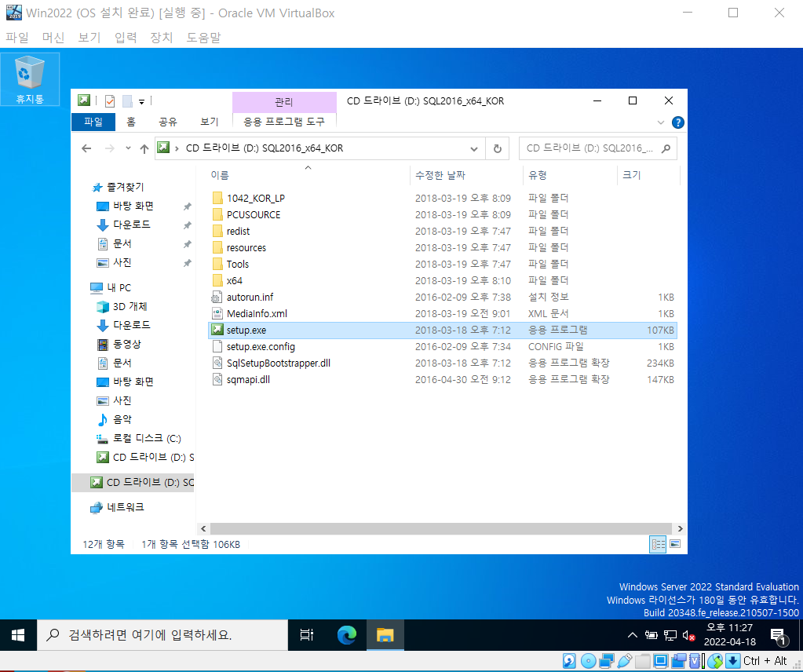Switch to the 홈 ribbon tab
Image resolution: width=803 pixels, height=672 pixels.
point(131,122)
